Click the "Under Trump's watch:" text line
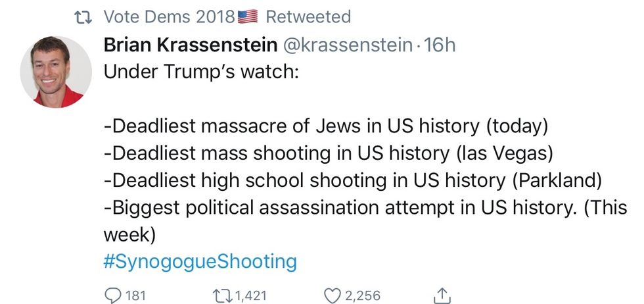This screenshot has height=304, width=644. (x=201, y=71)
